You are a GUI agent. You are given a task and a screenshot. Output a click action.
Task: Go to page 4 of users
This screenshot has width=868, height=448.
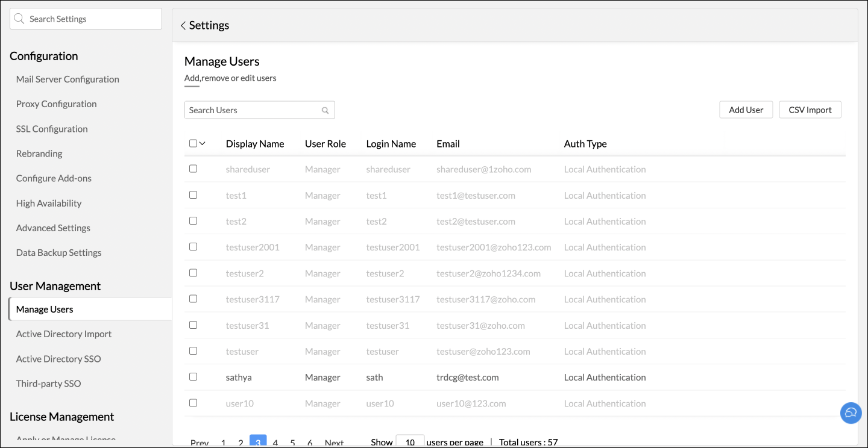(x=275, y=443)
